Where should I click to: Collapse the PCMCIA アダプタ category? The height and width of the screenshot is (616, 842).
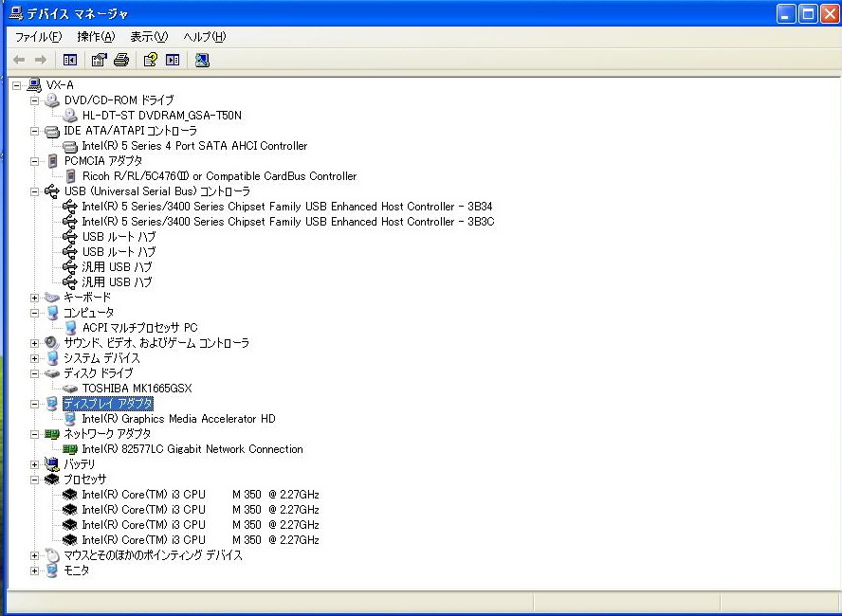click(35, 161)
